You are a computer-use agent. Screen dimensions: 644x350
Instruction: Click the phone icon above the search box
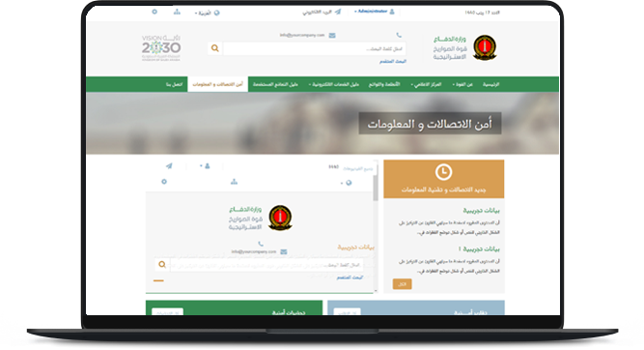(399, 36)
